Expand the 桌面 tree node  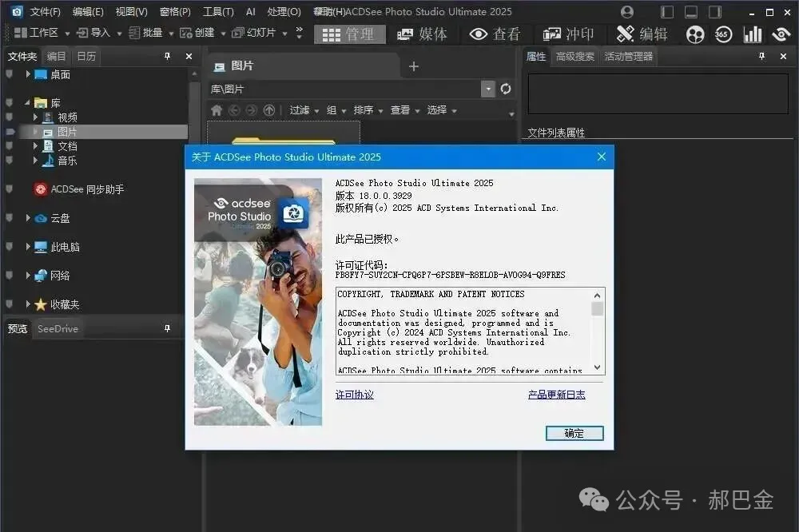click(x=28, y=74)
